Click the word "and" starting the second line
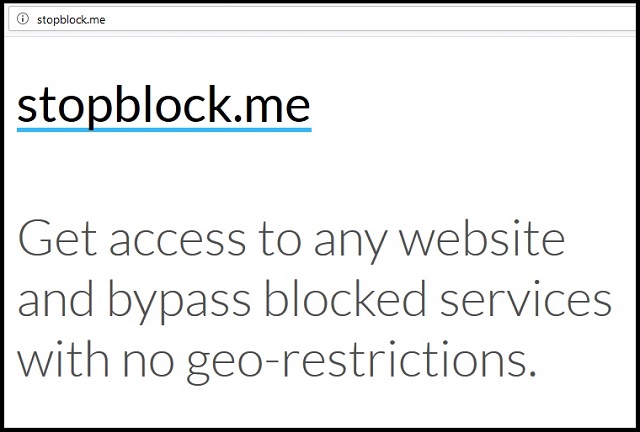The height and width of the screenshot is (432, 640). point(56,299)
